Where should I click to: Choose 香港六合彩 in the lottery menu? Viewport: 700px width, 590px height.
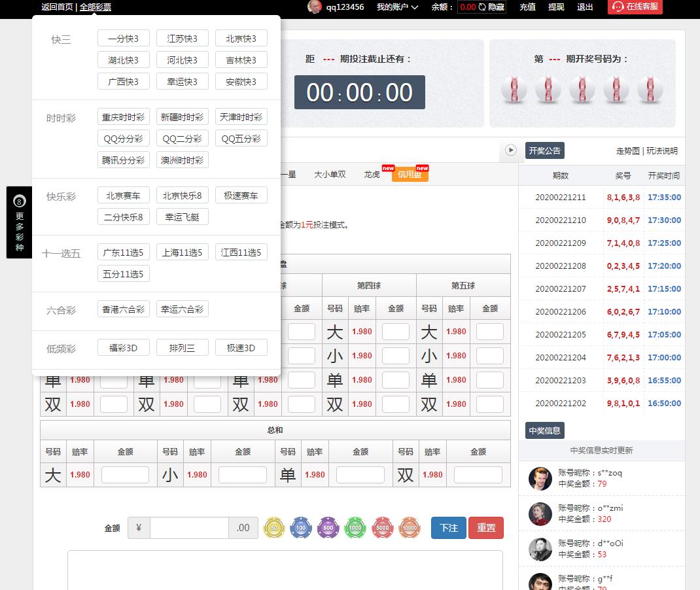[124, 309]
